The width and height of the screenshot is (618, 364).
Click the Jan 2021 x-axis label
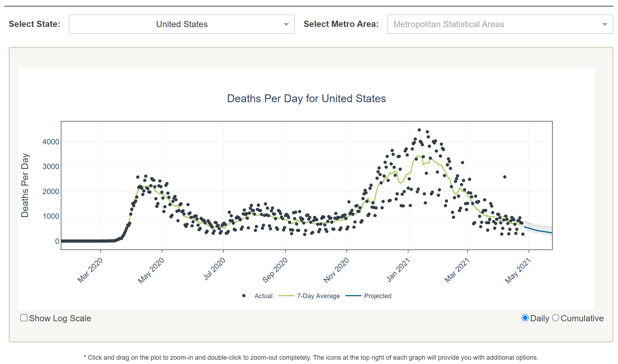[x=398, y=270]
